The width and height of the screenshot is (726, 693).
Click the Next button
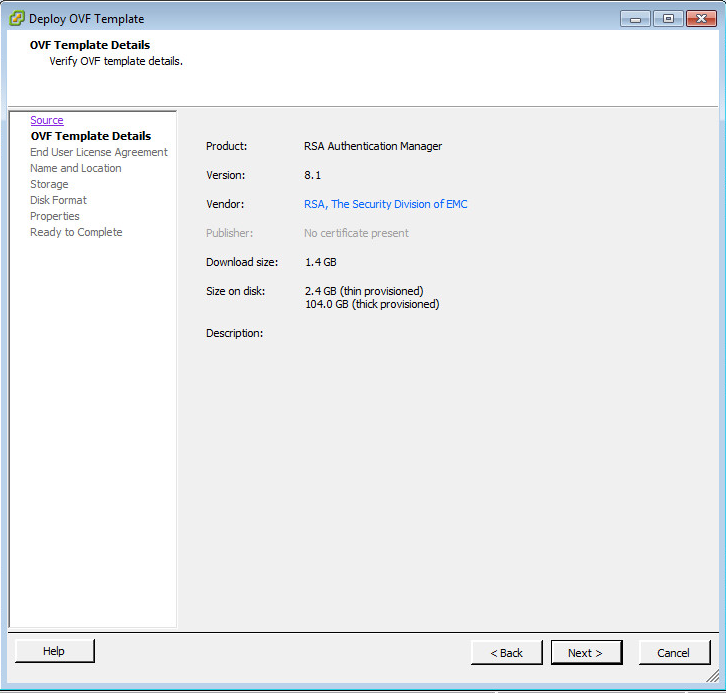pyautogui.click(x=586, y=652)
